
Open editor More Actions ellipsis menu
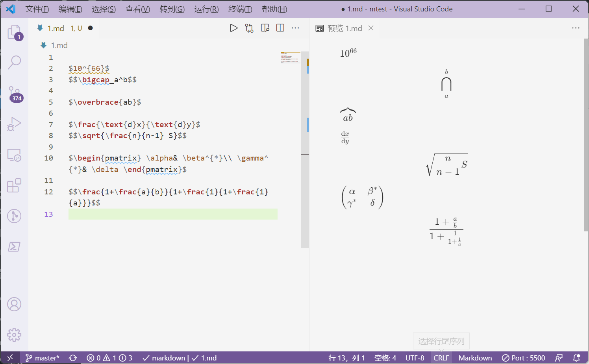(x=295, y=28)
